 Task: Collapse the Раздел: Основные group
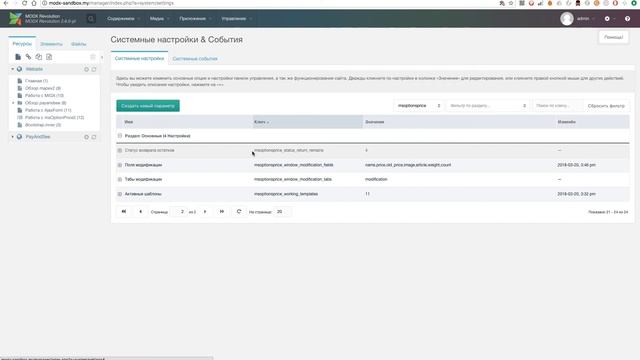(x=120, y=136)
